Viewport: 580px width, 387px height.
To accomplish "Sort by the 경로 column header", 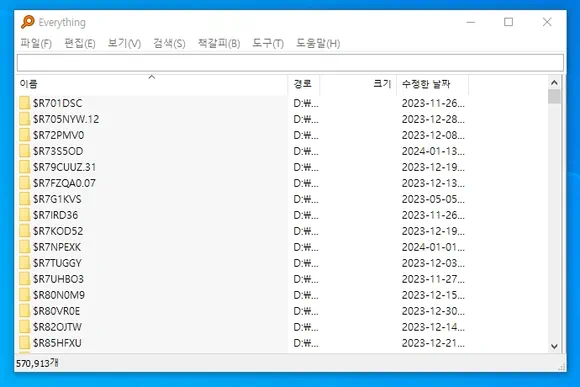I will click(304, 84).
